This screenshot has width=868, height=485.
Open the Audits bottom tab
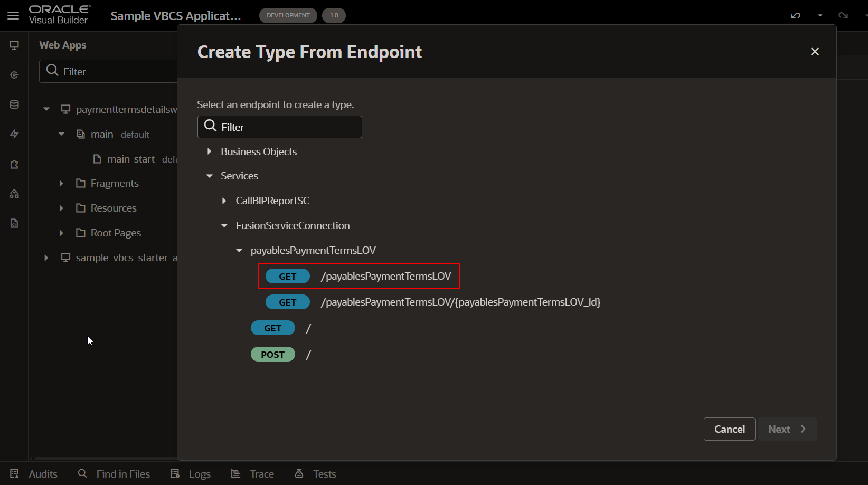(x=34, y=474)
